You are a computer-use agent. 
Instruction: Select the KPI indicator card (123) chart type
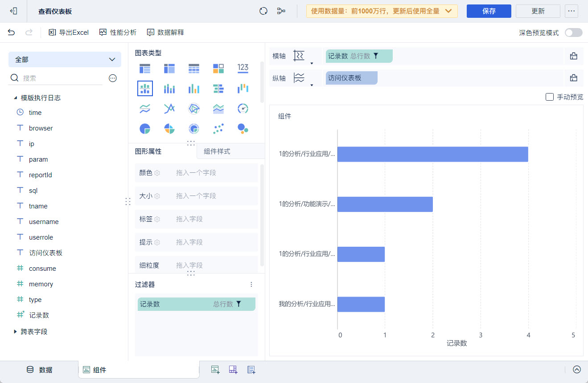click(243, 68)
